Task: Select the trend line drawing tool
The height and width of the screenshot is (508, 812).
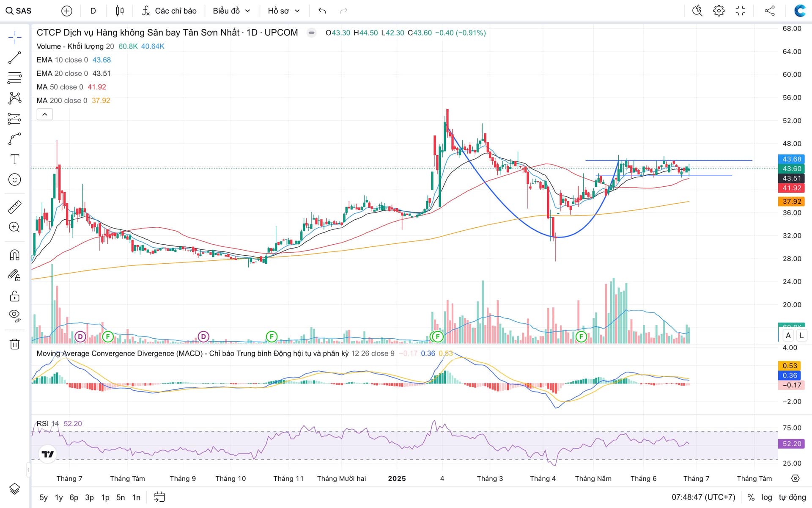Action: pos(14,58)
